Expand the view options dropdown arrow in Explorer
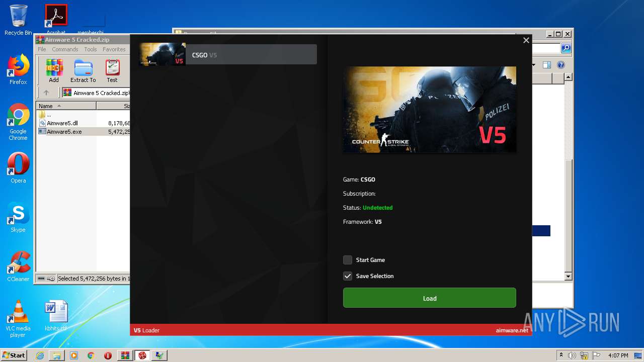 coord(534,65)
